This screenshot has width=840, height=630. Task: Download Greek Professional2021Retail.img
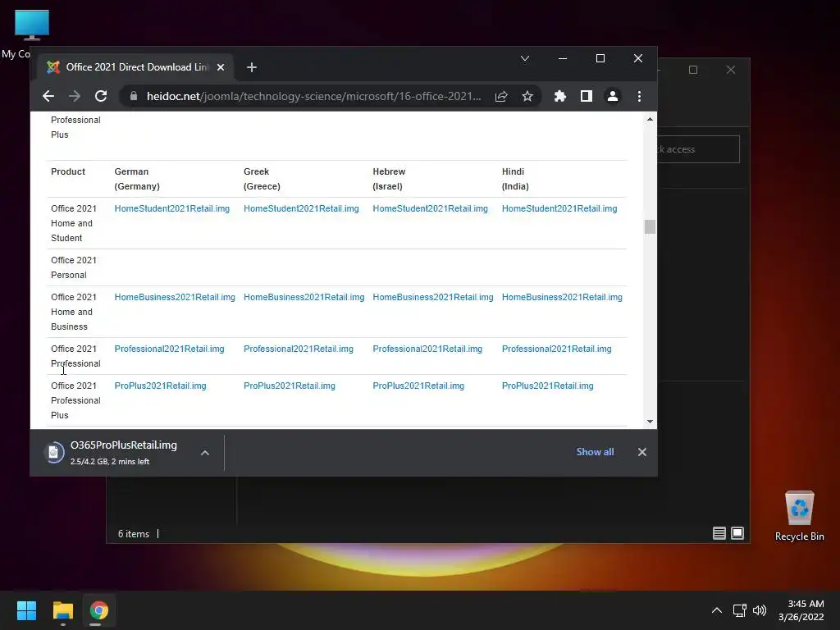point(299,349)
